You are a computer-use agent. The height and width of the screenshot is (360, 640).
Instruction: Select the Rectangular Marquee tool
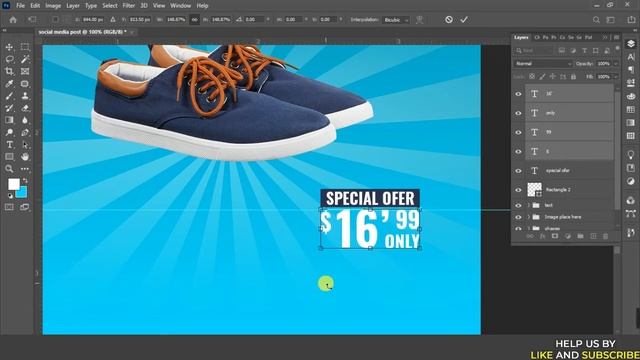tap(25, 47)
